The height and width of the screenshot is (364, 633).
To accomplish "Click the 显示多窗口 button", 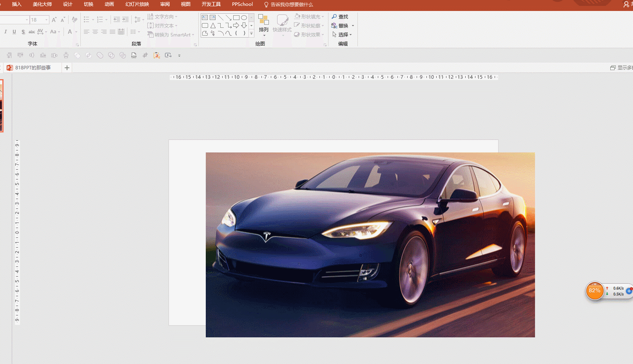I will pyautogui.click(x=622, y=68).
